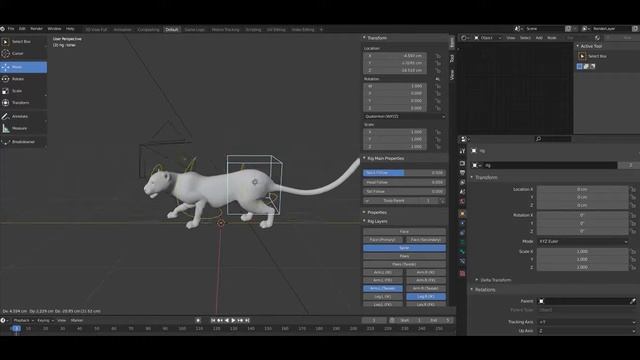Viewport: 640px width, 360px height.
Task: Open the Item tab in the sidebar
Action: click(452, 43)
